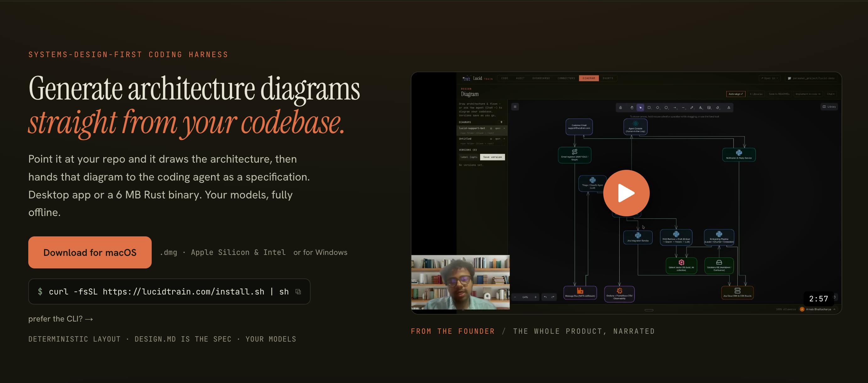The height and width of the screenshot is (383, 868).
Task: Select the Ellipse shape tool
Action: pyautogui.click(x=666, y=108)
